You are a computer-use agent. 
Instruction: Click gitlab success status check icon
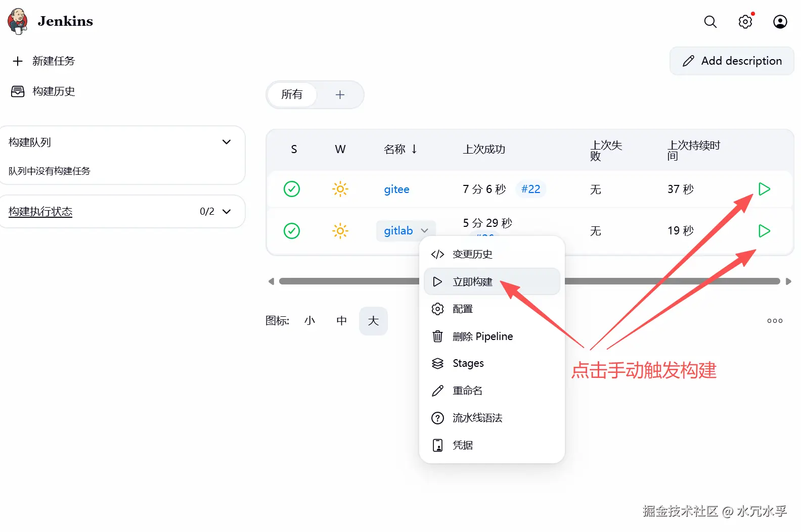tap(292, 231)
